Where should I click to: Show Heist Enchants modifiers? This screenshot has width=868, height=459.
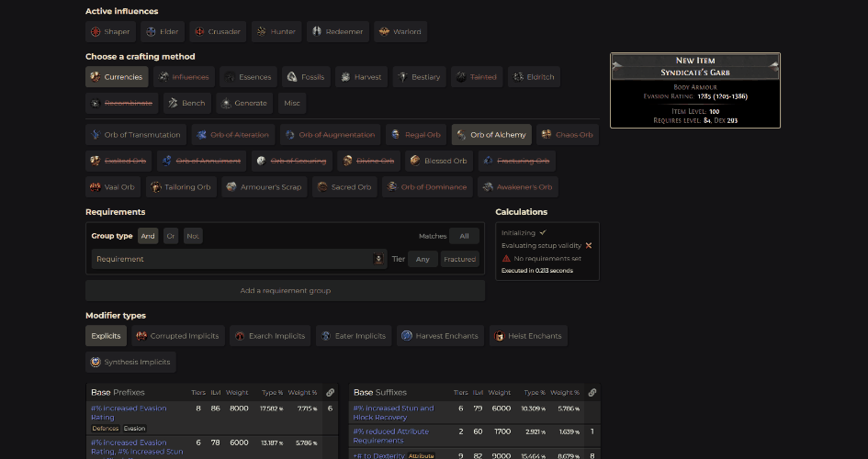pyautogui.click(x=528, y=336)
